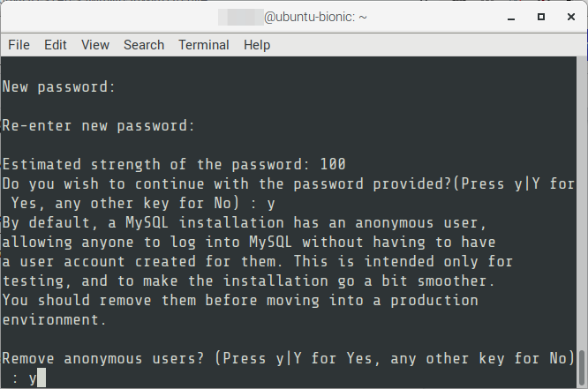Open the Edit menu

click(55, 45)
